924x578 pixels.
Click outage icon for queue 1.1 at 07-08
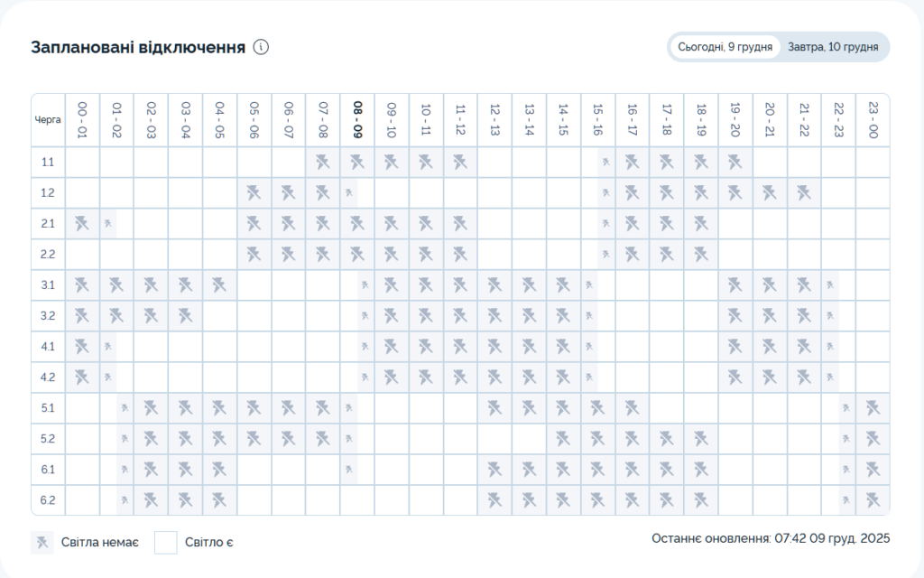tap(323, 163)
